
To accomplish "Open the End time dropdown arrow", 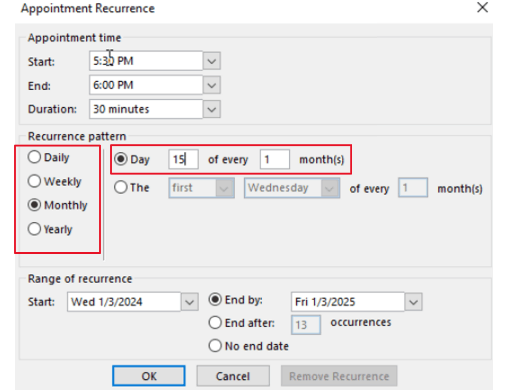I will 212,85.
